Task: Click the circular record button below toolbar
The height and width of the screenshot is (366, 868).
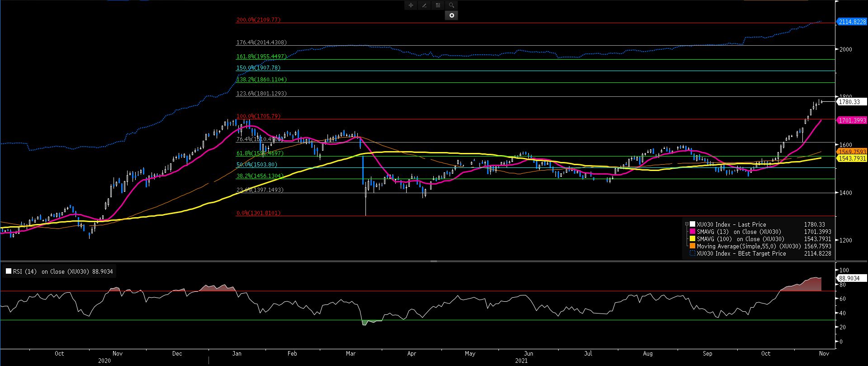Action: coord(451,15)
